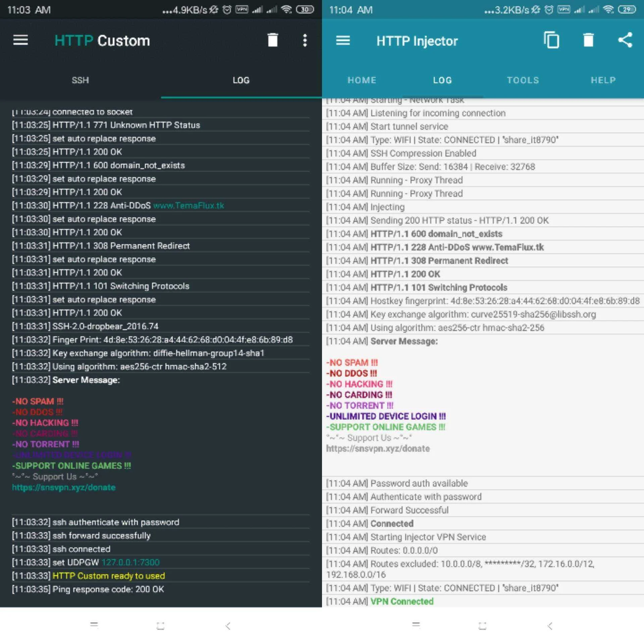The width and height of the screenshot is (644, 644).
Task: Tap the 127.0.0.1:7300 UDPGW address
Action: 130,562
